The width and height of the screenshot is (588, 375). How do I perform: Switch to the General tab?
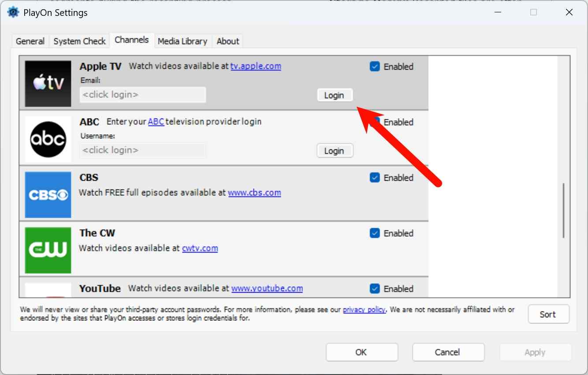[30, 41]
